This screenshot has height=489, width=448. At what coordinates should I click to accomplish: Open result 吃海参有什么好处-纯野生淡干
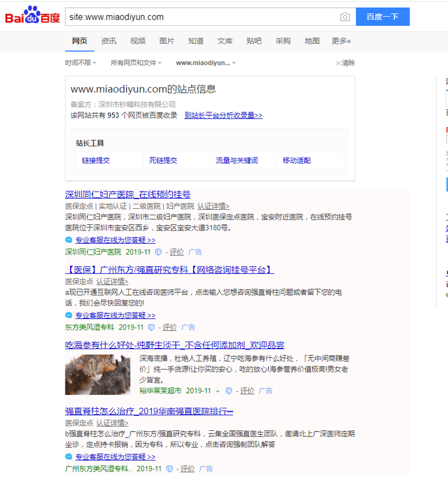tap(175, 345)
